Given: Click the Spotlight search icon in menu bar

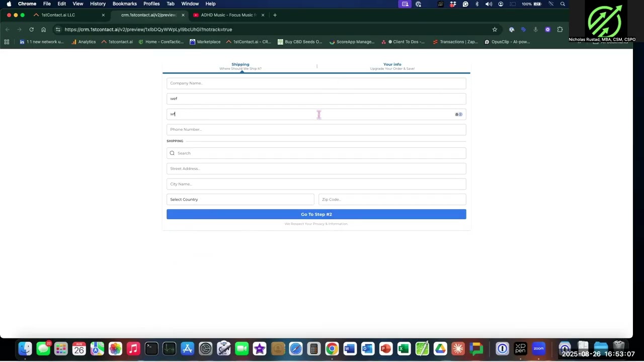Looking at the screenshot, I should (562, 4).
